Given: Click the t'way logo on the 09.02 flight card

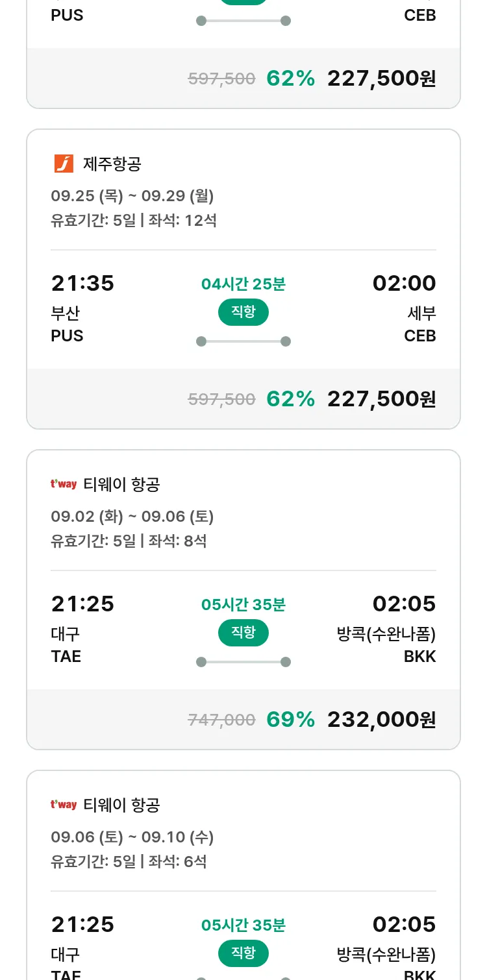Looking at the screenshot, I should point(64,484).
